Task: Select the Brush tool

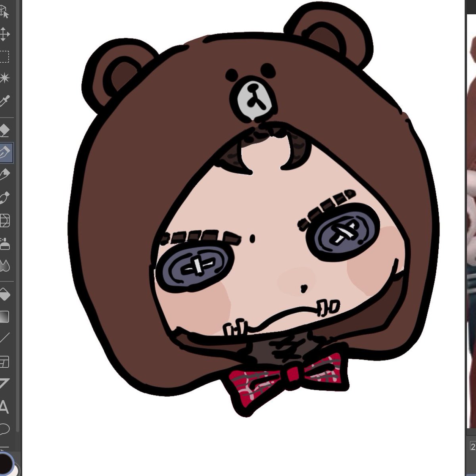Action: pyautogui.click(x=4, y=197)
